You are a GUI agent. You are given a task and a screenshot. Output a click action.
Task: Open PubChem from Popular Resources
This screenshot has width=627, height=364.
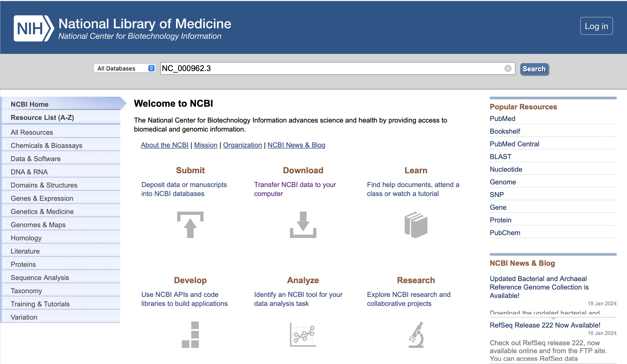(505, 233)
